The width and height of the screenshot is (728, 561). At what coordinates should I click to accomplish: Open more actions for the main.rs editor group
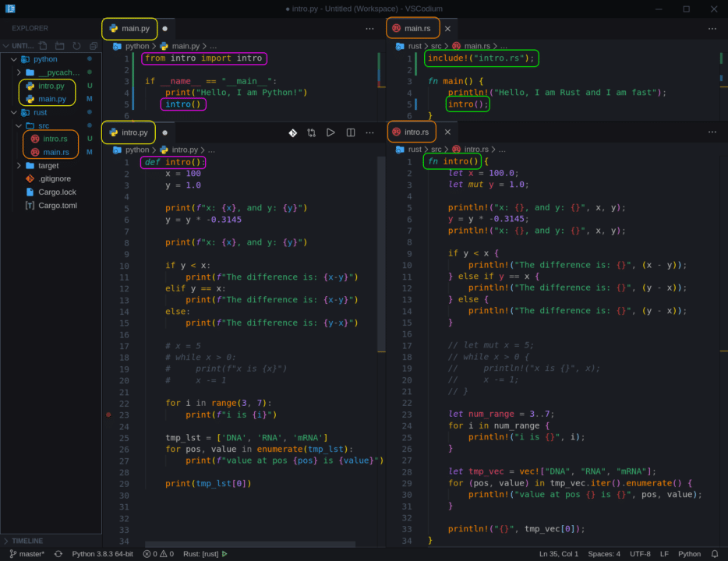712,28
